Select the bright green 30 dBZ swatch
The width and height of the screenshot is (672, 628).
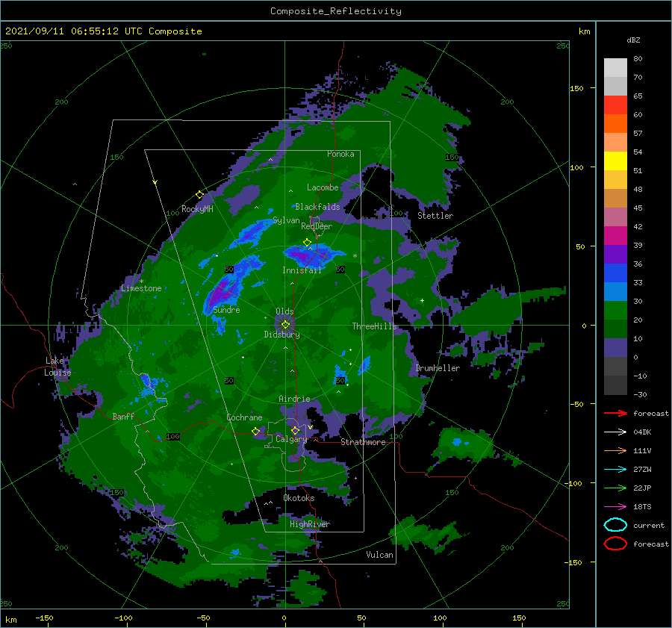(x=615, y=311)
